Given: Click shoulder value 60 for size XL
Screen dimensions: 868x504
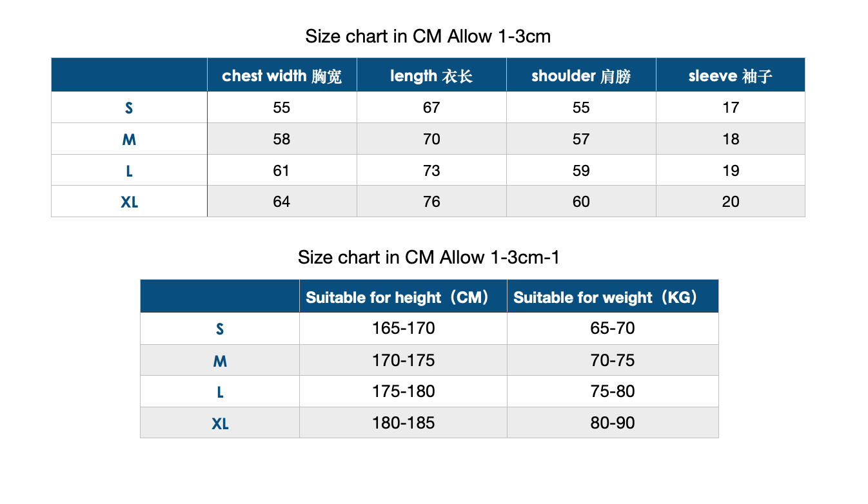Looking at the screenshot, I should click(x=581, y=202).
